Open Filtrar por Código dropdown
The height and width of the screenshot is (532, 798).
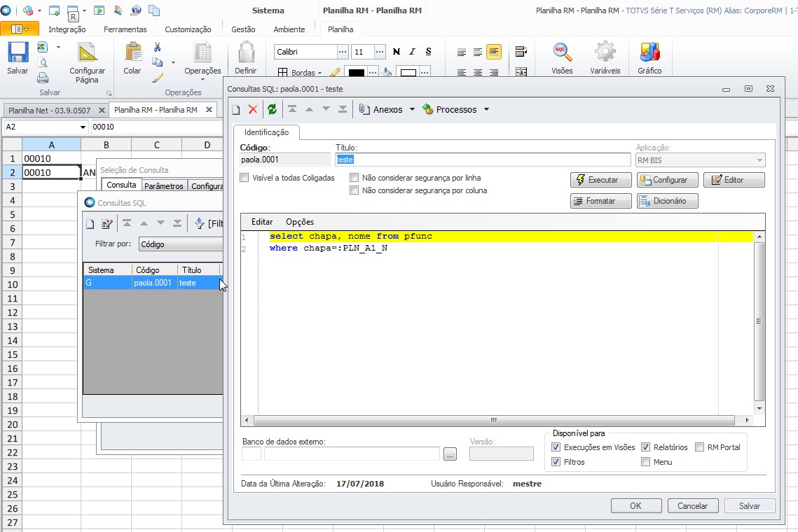(x=181, y=244)
